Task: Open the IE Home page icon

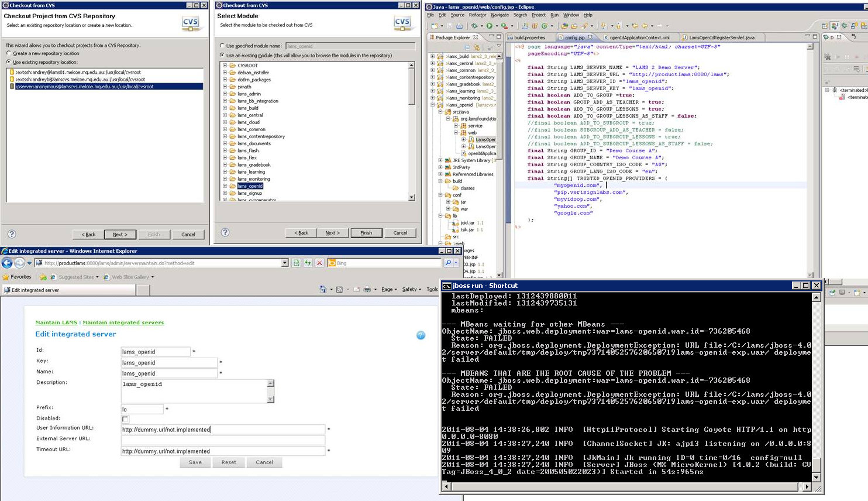Action: tap(323, 290)
